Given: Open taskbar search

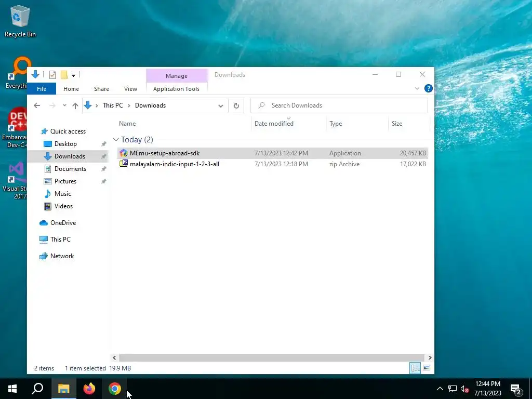Looking at the screenshot, I should pyautogui.click(x=37, y=389).
